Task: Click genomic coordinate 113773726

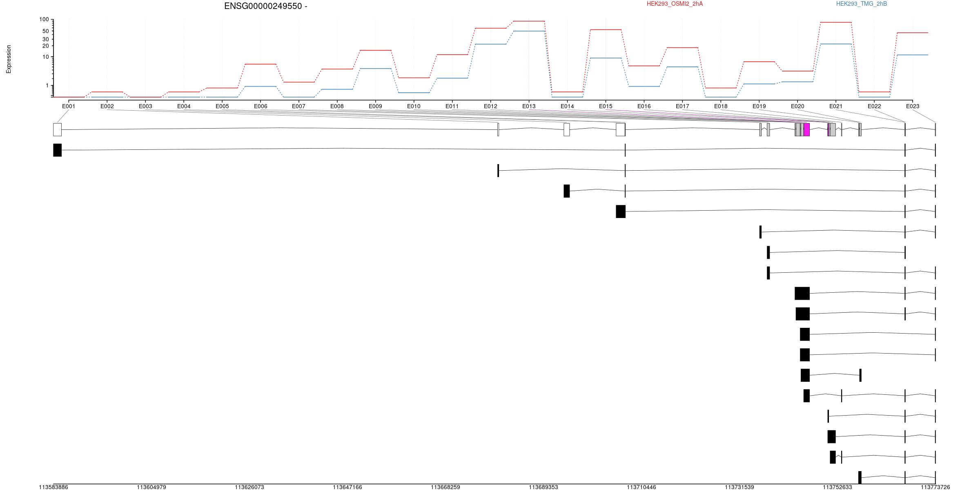Action: pos(935,487)
